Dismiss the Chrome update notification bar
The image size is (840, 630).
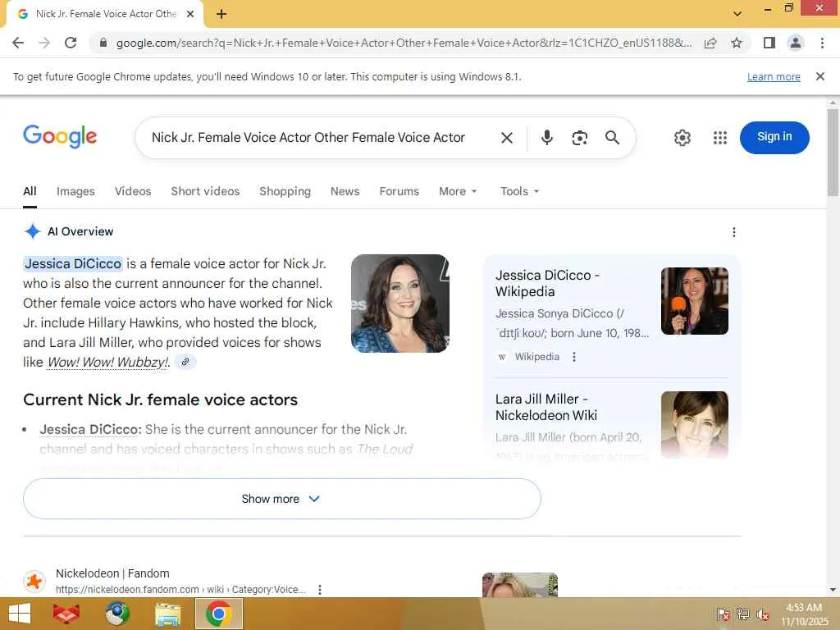pyautogui.click(x=820, y=76)
